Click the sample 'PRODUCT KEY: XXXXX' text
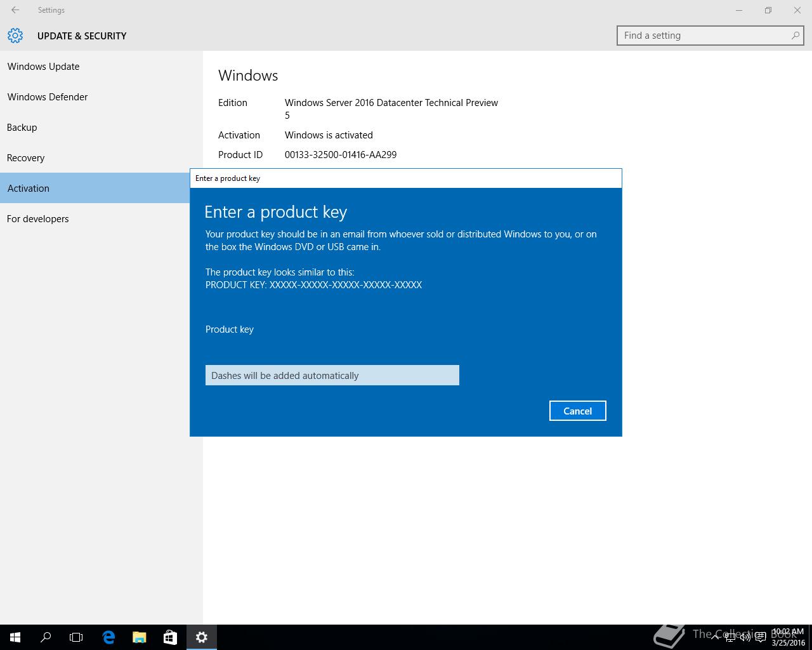This screenshot has height=650, width=812. tap(313, 284)
